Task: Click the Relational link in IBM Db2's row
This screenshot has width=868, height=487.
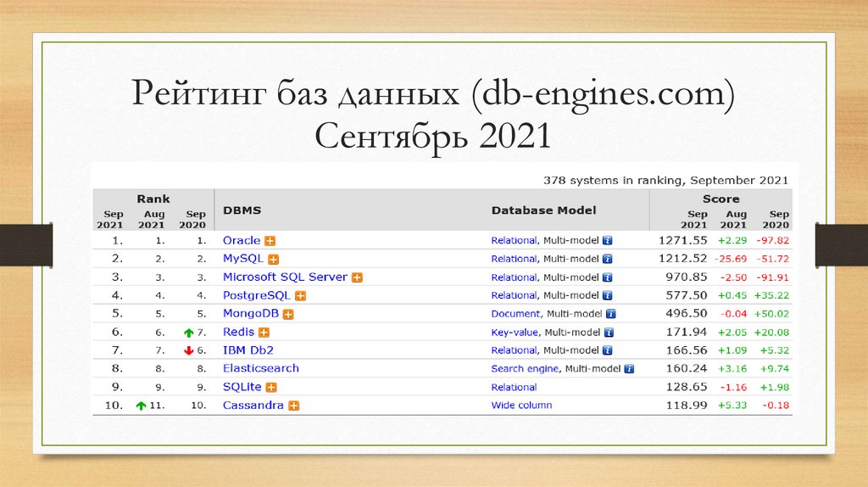Action: pos(514,350)
